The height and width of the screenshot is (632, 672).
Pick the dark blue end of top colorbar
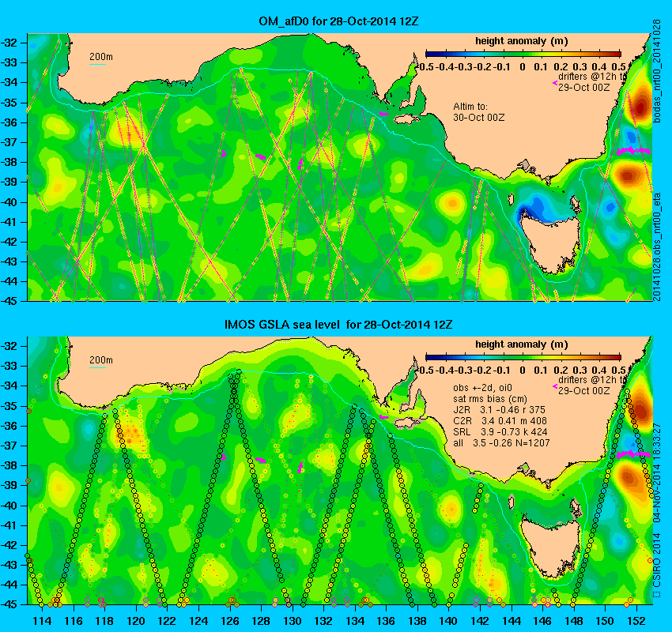tap(430, 54)
